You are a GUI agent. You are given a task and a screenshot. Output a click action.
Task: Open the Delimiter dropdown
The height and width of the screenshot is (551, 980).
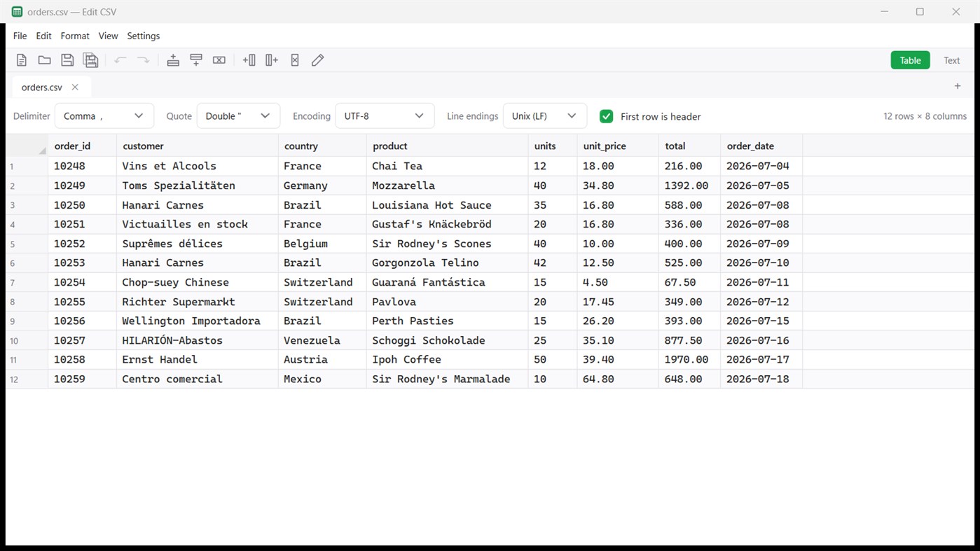pyautogui.click(x=104, y=116)
